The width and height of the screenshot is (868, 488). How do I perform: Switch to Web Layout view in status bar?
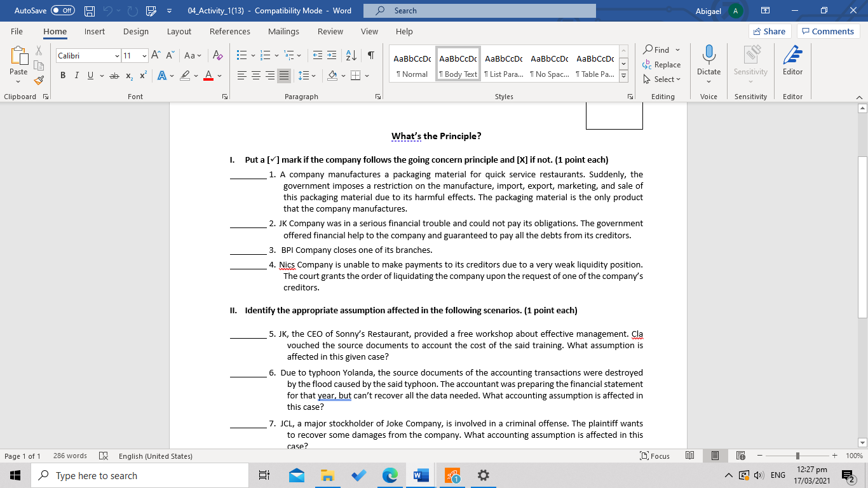(740, 456)
